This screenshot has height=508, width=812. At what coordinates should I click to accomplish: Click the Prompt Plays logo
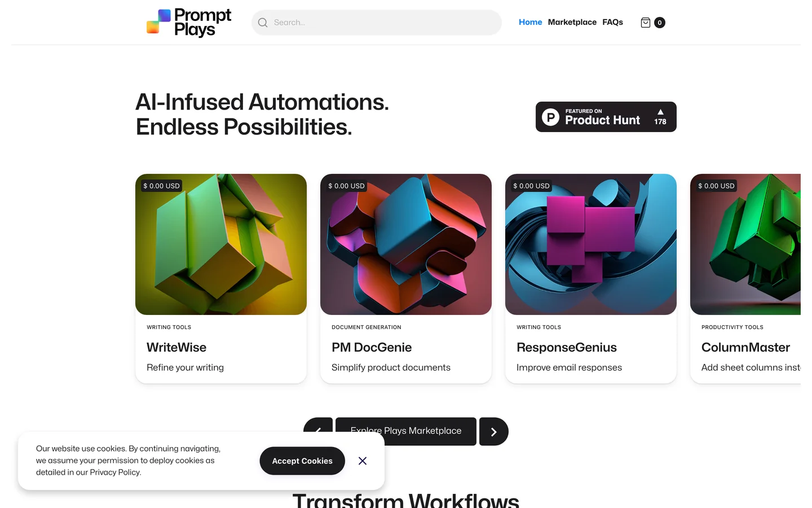coord(189,23)
